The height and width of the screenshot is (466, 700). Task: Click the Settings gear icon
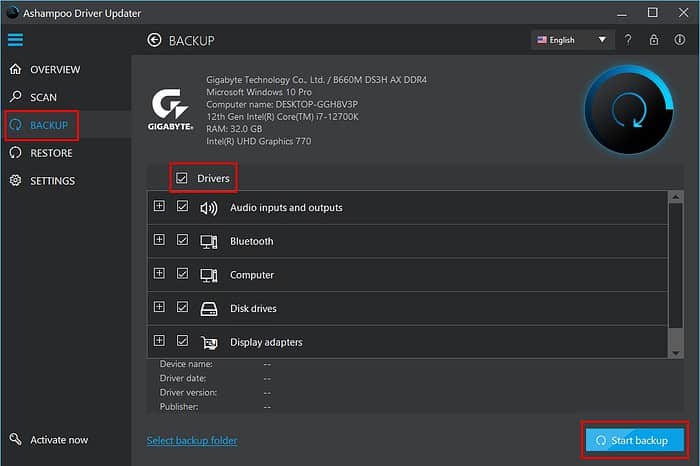click(16, 180)
